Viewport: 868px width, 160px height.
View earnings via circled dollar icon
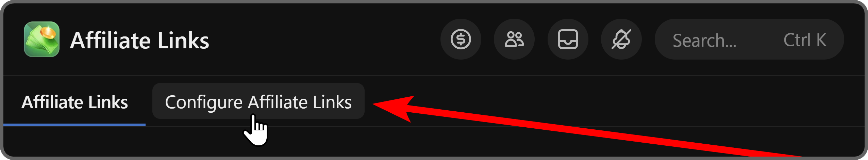461,39
